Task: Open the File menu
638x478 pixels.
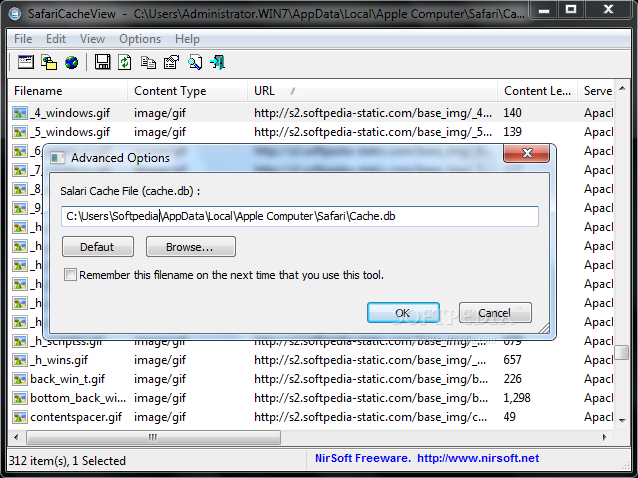Action: [23, 39]
